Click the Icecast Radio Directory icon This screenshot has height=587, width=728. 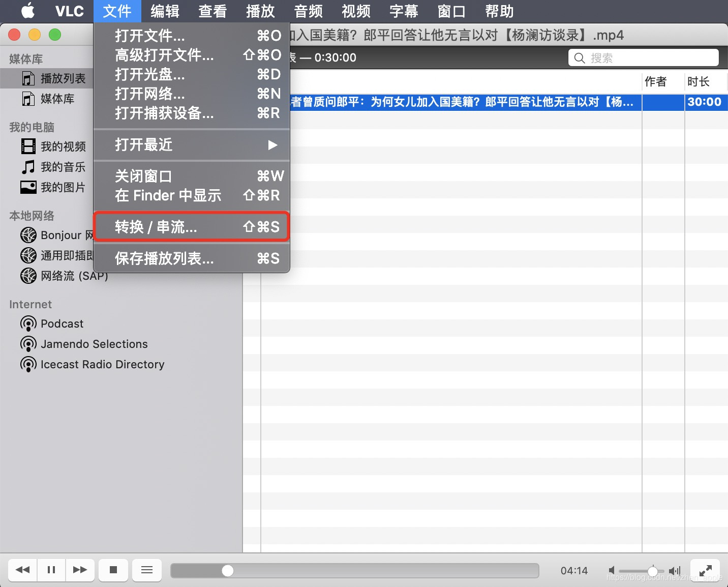click(28, 364)
